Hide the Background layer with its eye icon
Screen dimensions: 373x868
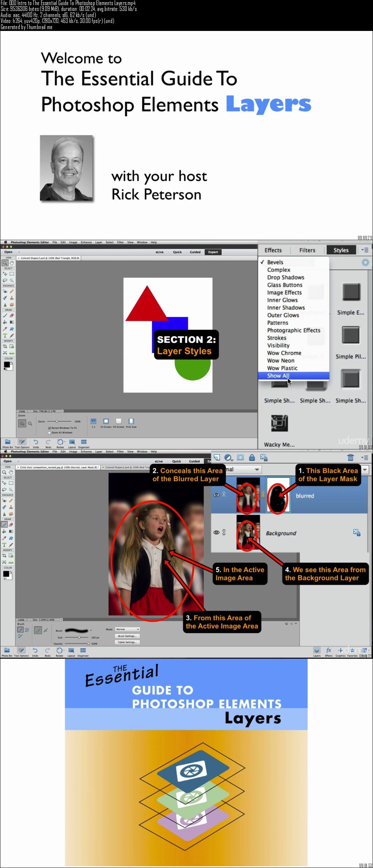pyautogui.click(x=216, y=532)
